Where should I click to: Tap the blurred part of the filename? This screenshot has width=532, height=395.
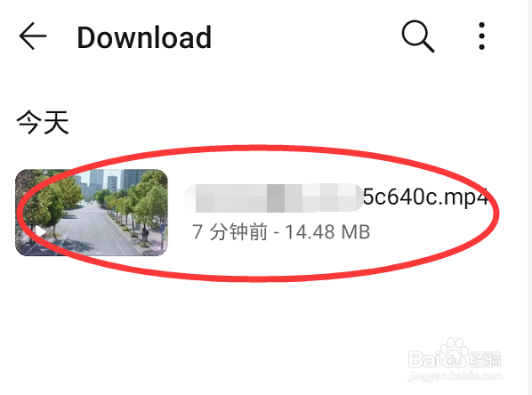coord(273,197)
